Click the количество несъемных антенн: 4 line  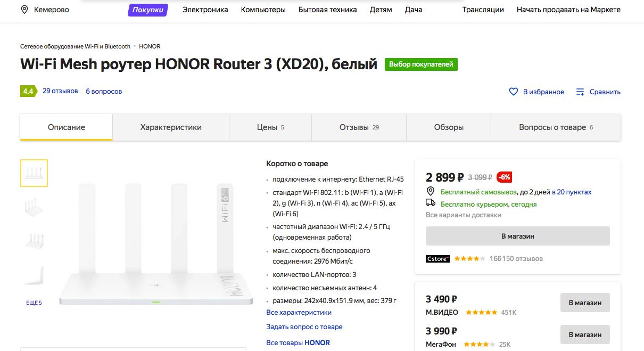(x=325, y=288)
